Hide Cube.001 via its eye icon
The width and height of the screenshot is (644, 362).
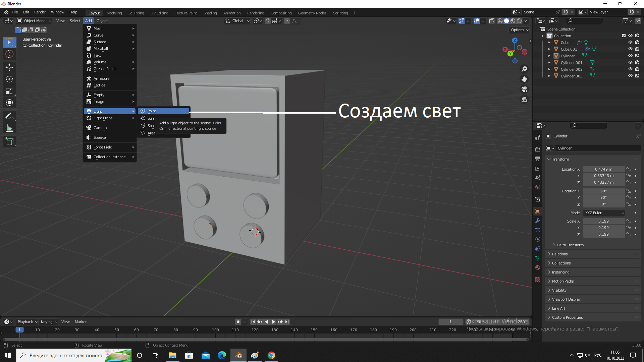point(630,49)
